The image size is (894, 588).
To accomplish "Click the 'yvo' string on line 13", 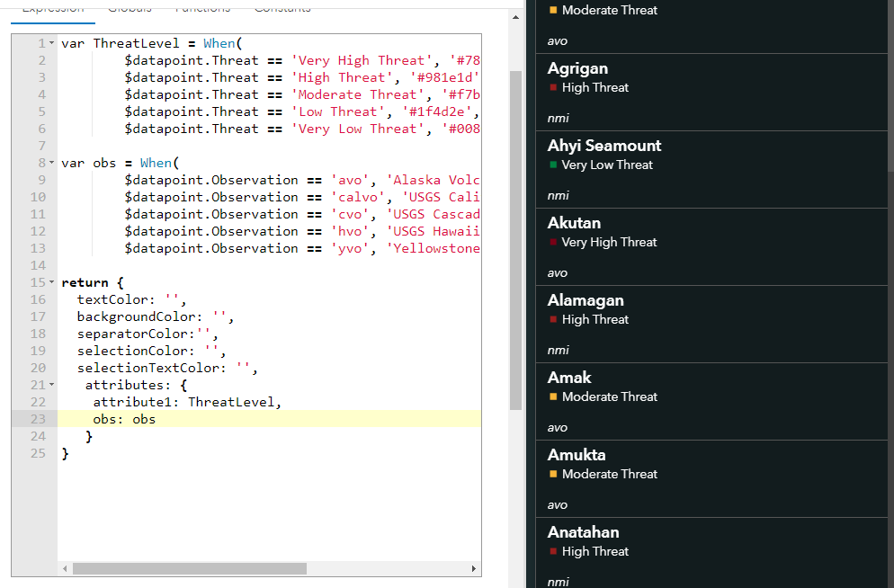I will point(350,248).
